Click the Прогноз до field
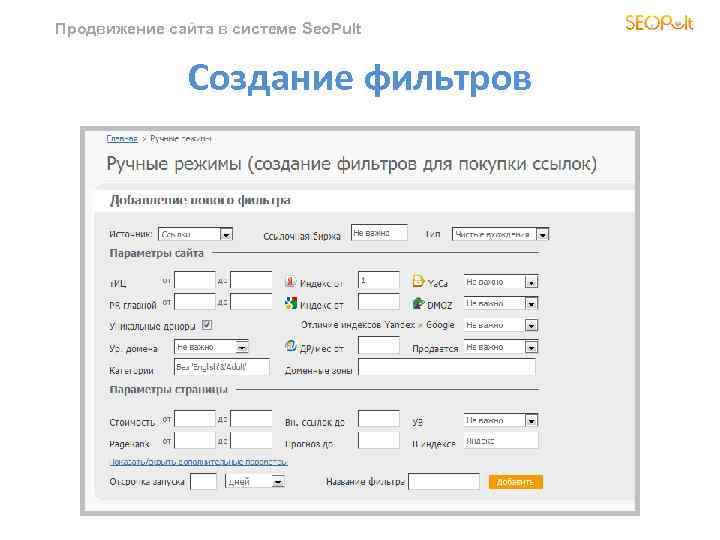This screenshot has width=720, height=540. pyautogui.click(x=379, y=440)
